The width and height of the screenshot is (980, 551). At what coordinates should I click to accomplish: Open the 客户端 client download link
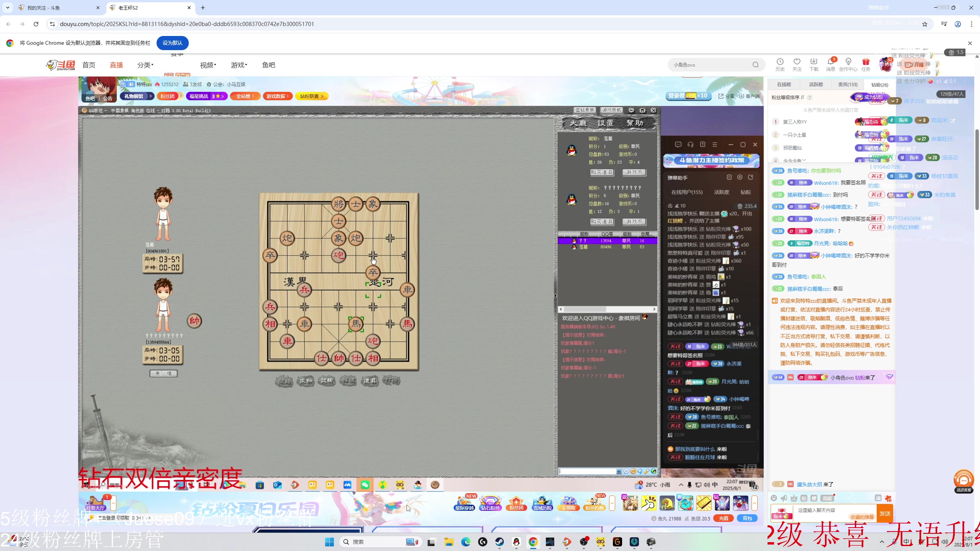pos(750,96)
